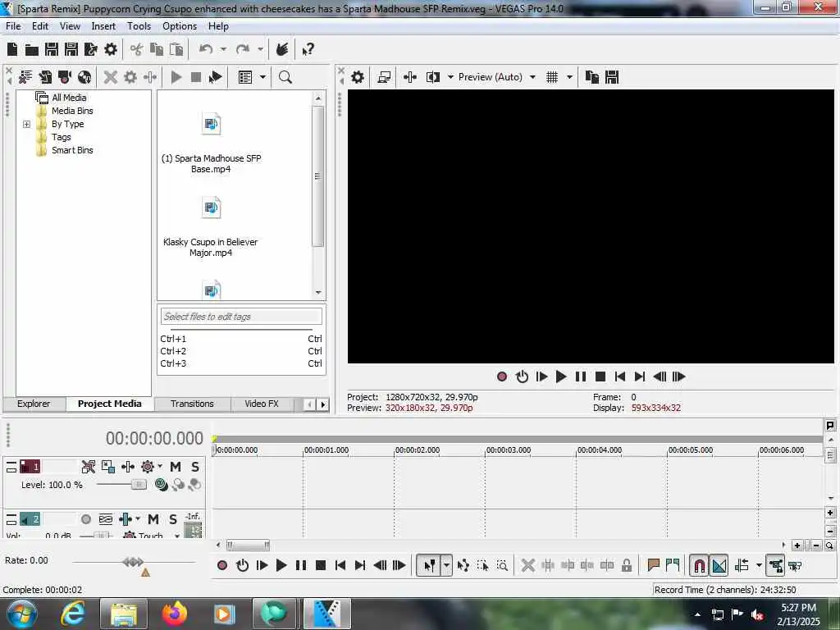Arm audio track 2 for record
The height and width of the screenshot is (630, 840).
(x=85, y=519)
